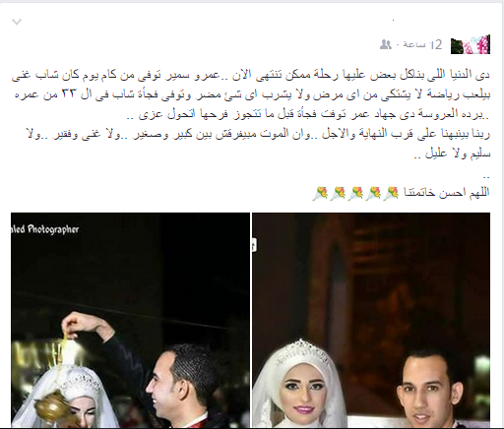504x429 pixels.
Task: Click the poster's profile avatar thumbnail
Action: click(x=471, y=44)
